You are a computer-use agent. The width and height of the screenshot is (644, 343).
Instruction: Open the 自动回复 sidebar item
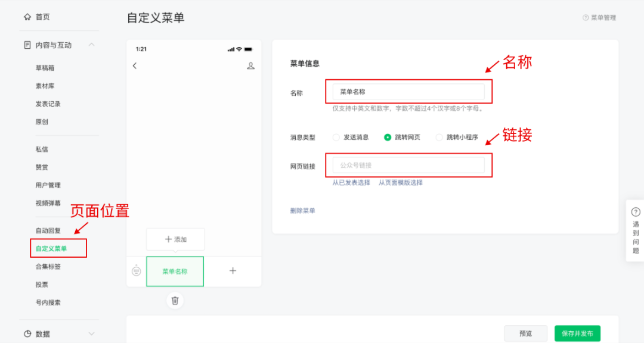coord(49,230)
